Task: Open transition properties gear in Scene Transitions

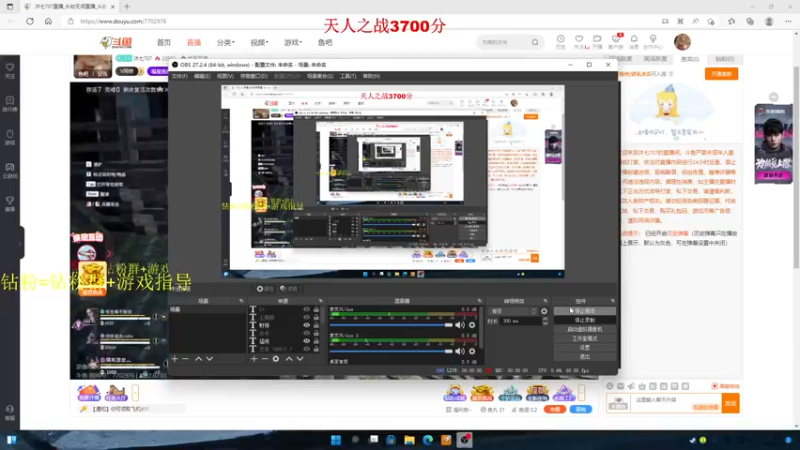Action: 544,311
